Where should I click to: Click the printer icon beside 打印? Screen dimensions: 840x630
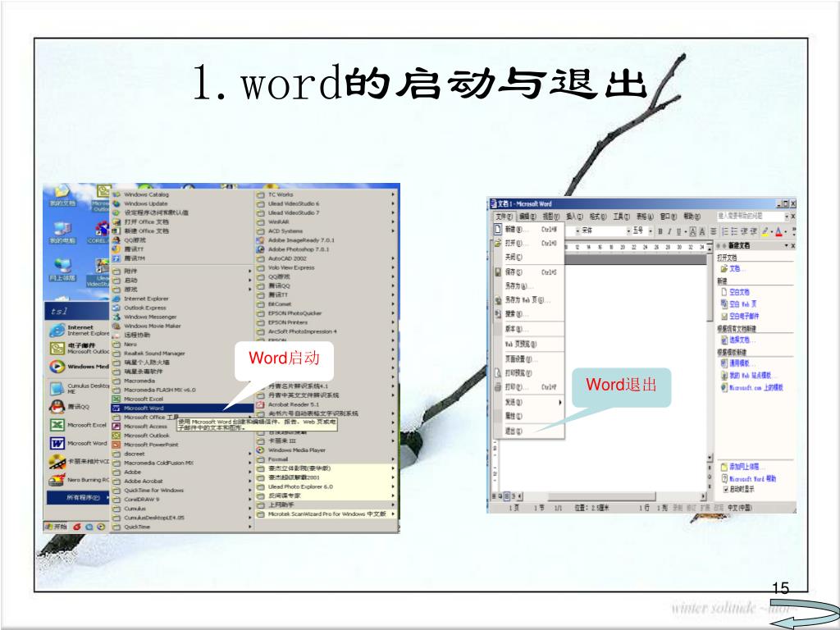[x=498, y=386]
